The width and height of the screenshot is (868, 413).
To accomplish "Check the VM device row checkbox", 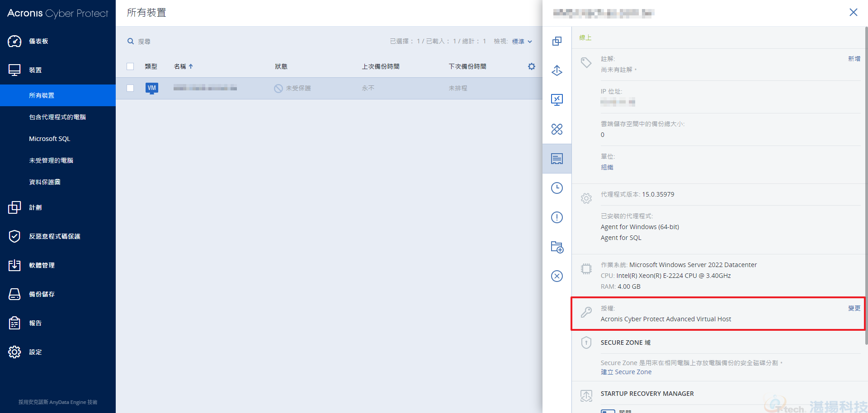I will [x=130, y=88].
